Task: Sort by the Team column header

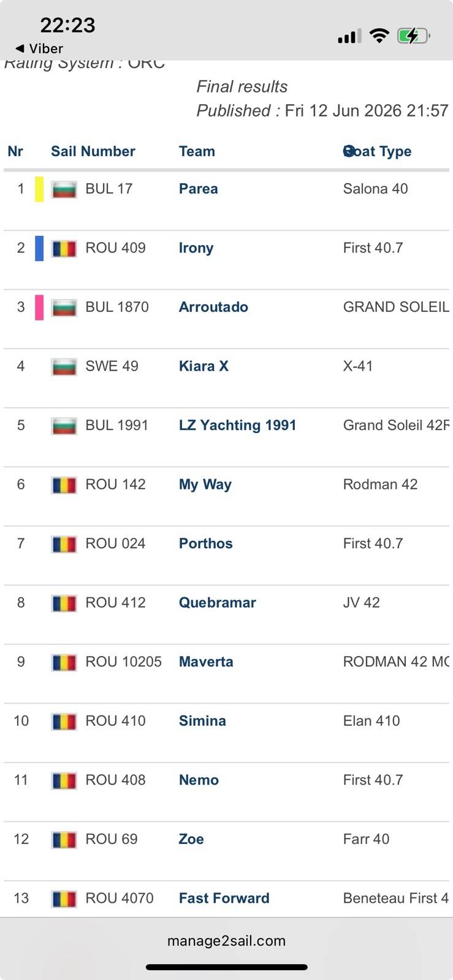Action: [197, 151]
